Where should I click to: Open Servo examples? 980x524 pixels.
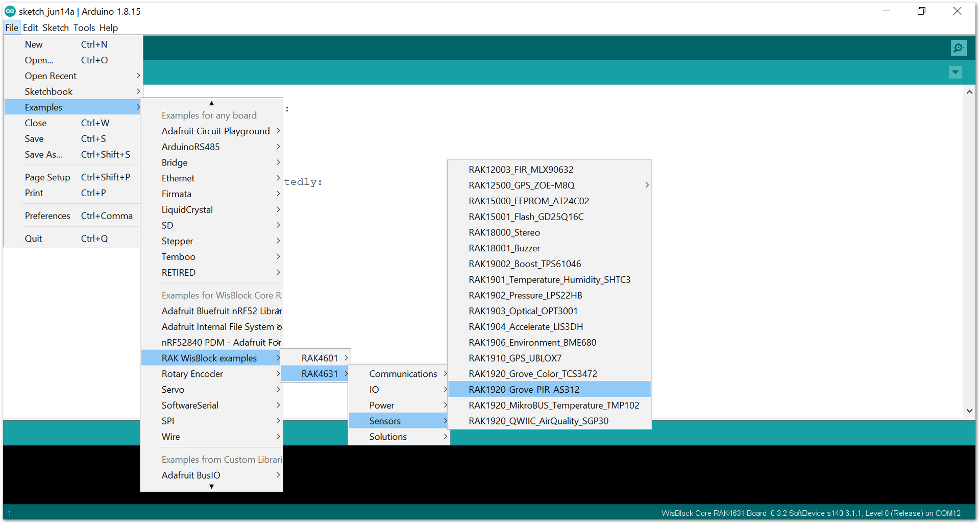point(211,390)
